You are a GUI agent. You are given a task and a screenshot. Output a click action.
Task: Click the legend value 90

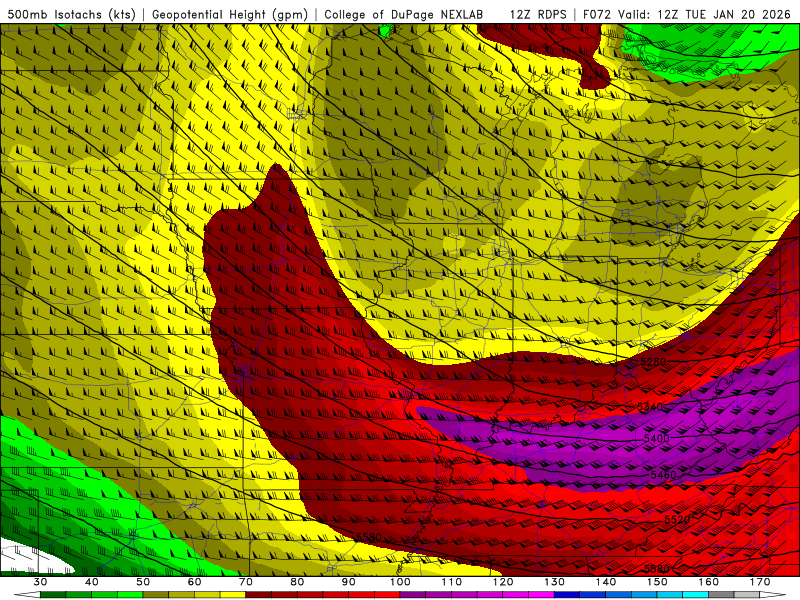[x=348, y=582]
